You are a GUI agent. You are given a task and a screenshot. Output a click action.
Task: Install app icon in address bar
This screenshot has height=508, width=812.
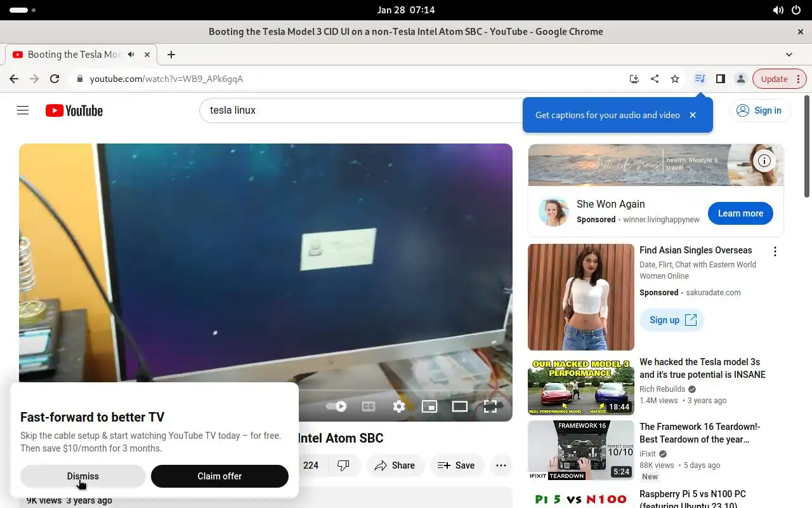click(634, 79)
